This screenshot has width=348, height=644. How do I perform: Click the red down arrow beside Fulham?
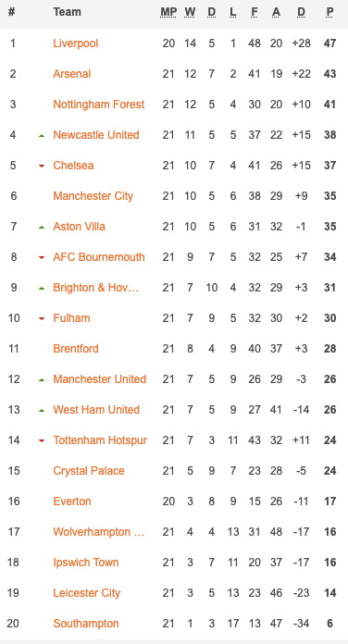click(42, 318)
